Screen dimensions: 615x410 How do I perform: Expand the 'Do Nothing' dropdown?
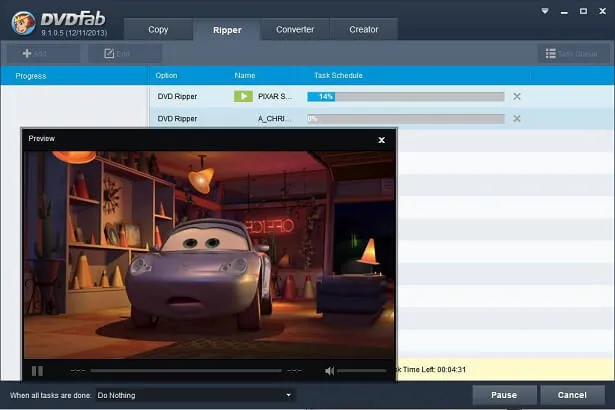coord(194,395)
